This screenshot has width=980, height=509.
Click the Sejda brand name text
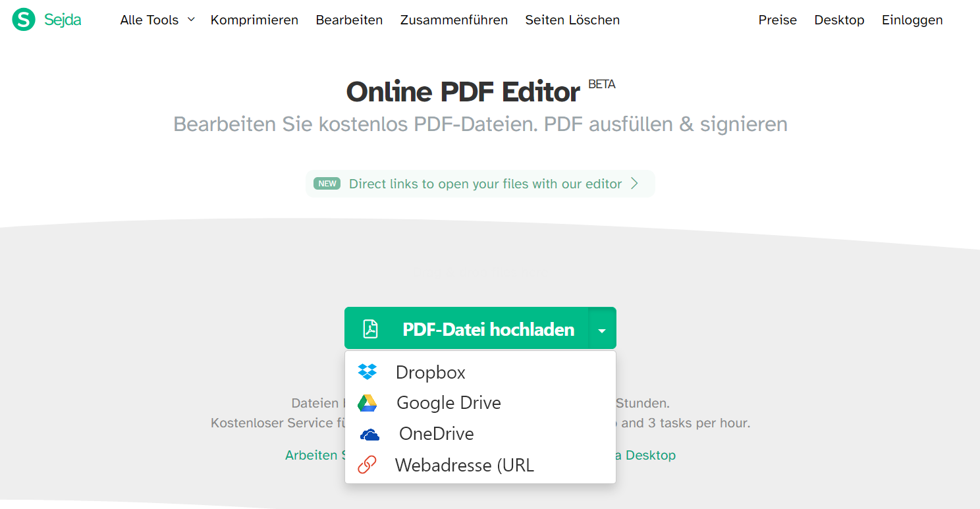point(63,20)
